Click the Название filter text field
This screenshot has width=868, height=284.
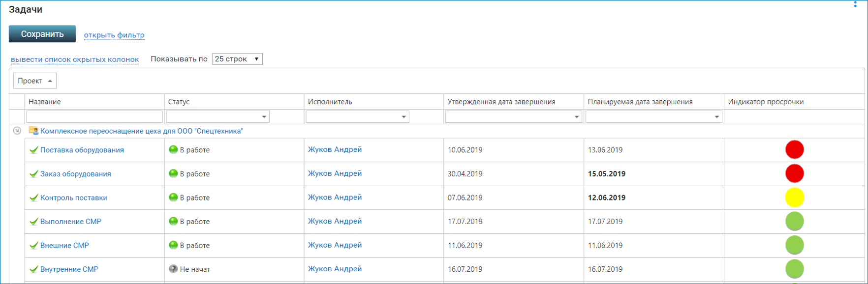point(94,116)
